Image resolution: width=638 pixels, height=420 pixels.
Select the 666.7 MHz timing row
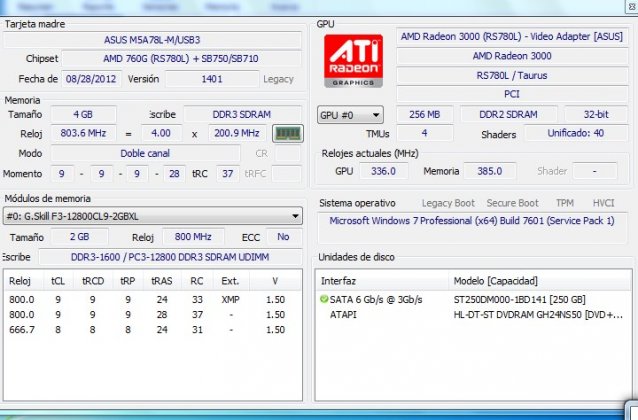pyautogui.click(x=153, y=330)
